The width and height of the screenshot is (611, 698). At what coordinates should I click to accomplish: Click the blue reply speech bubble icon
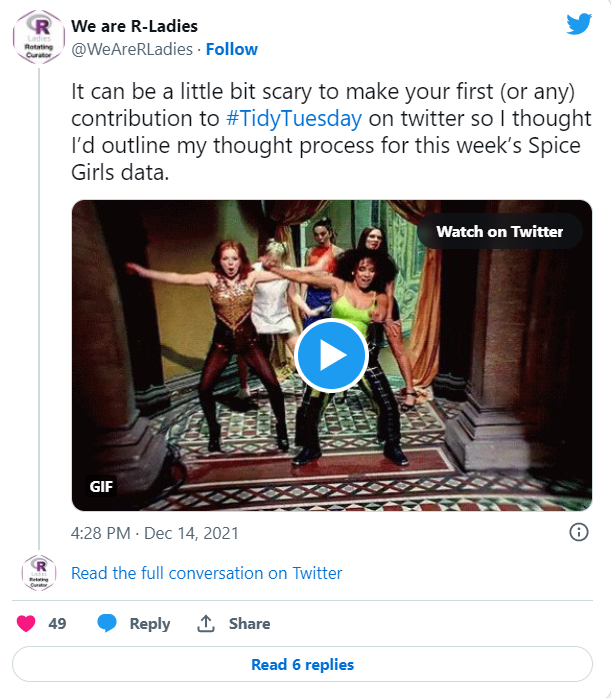[x=107, y=623]
